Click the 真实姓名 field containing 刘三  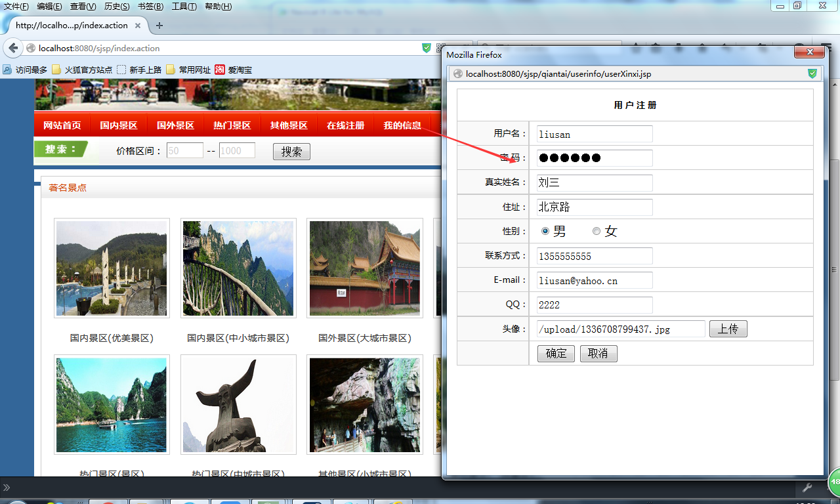click(x=595, y=182)
